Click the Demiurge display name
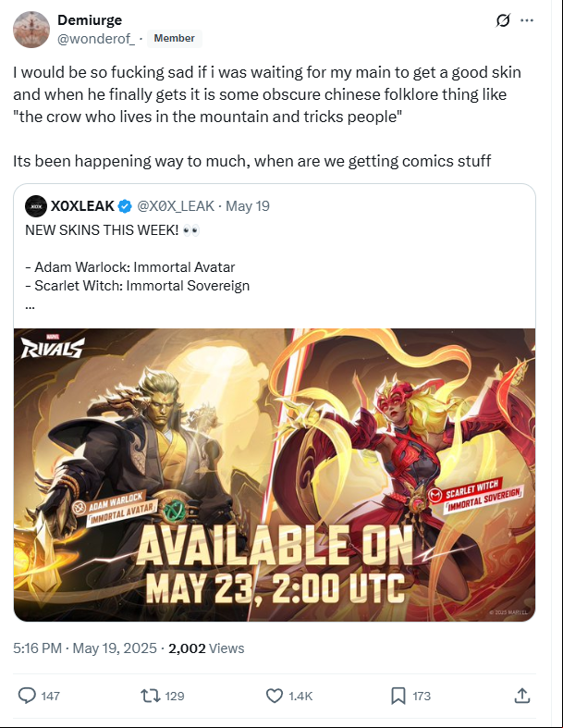This screenshot has width=563, height=728. (x=90, y=20)
